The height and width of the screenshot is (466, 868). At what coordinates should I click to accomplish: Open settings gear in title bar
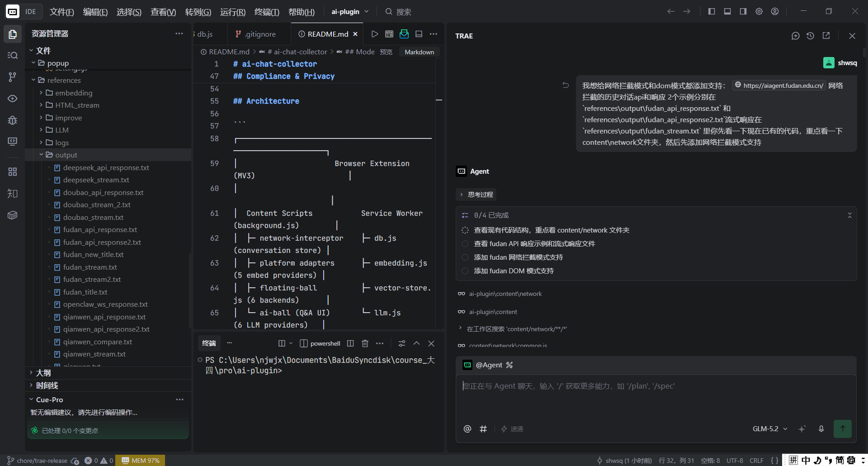(759, 12)
